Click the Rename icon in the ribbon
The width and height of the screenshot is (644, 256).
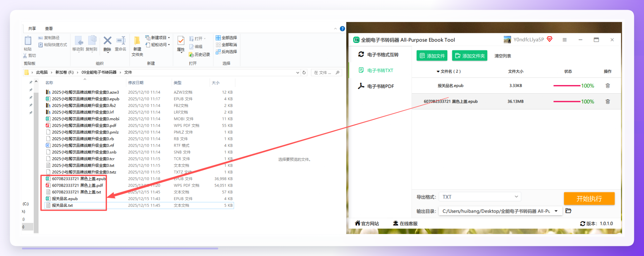[121, 41]
